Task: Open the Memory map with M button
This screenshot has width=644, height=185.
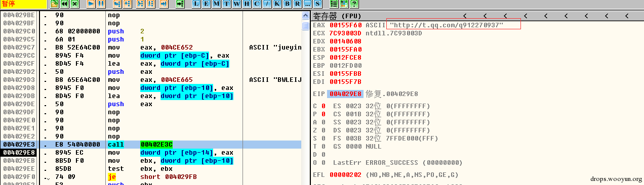Action: pyautogui.click(x=216, y=4)
